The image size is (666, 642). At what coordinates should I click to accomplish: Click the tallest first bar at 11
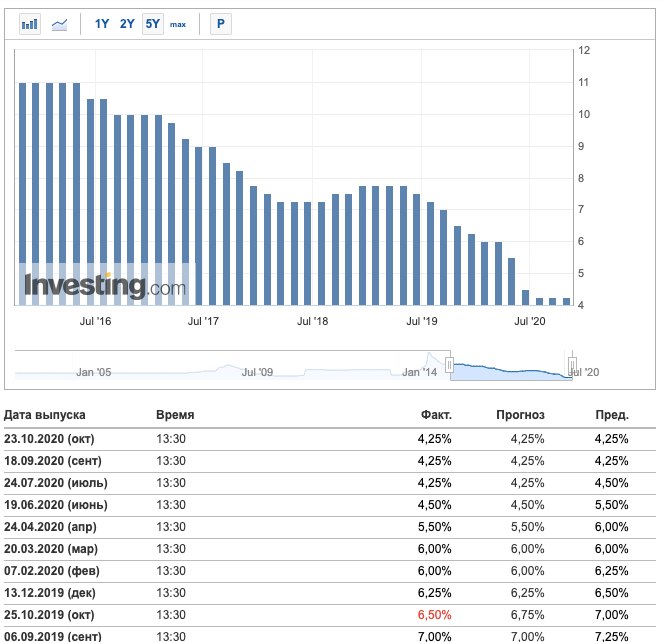23,194
